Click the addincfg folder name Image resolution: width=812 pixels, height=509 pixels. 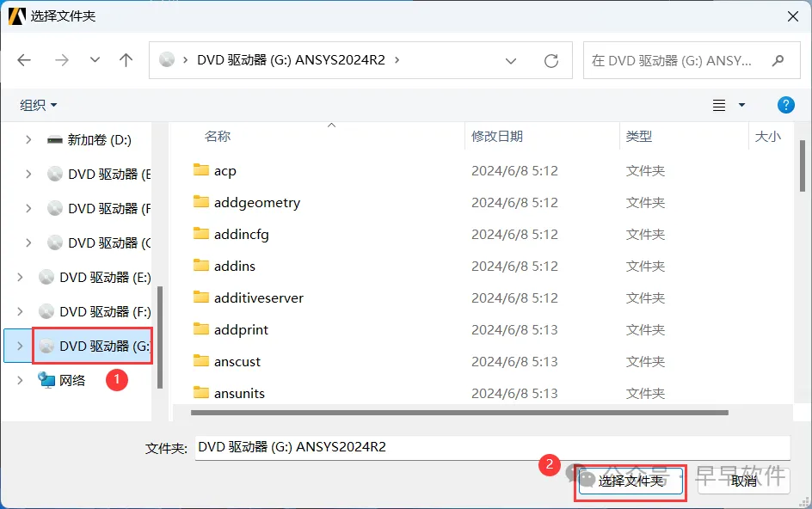pos(242,235)
